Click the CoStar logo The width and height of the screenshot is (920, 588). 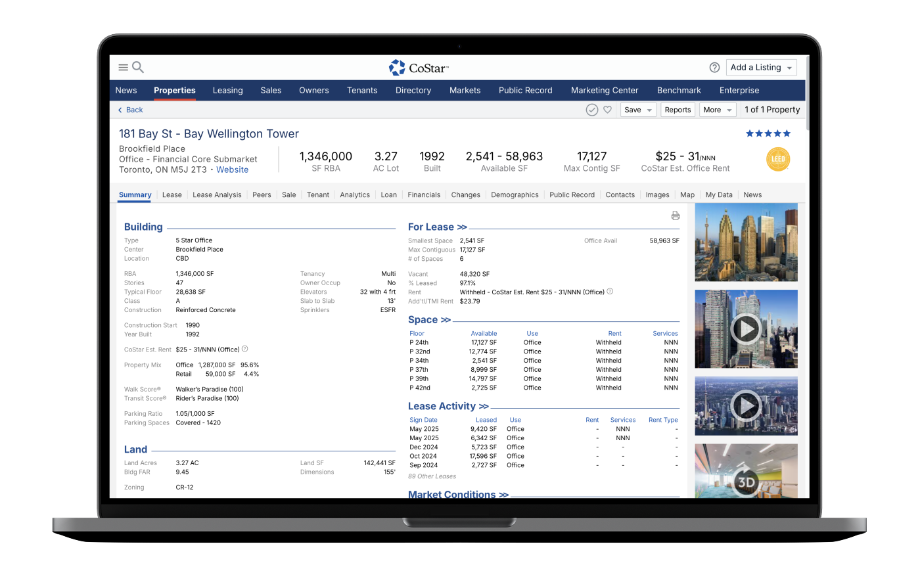419,68
